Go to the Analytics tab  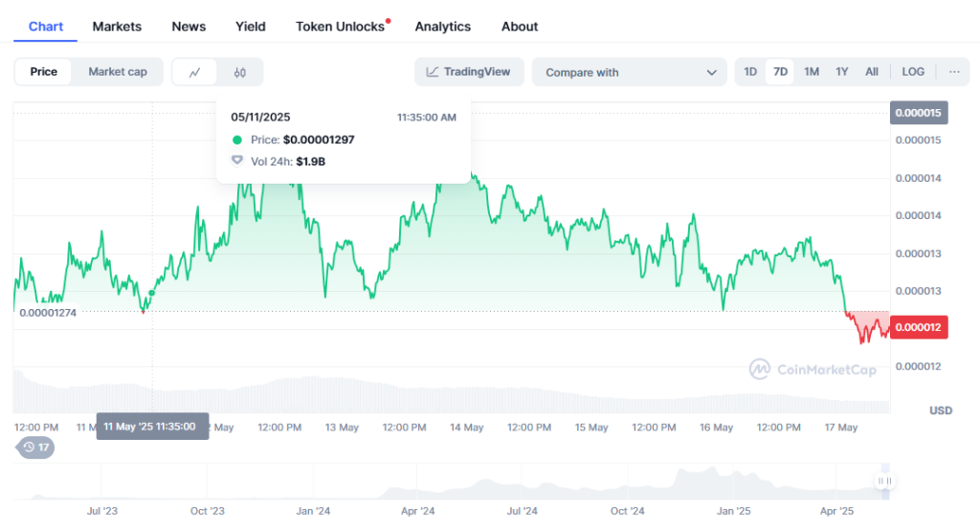[x=442, y=26]
